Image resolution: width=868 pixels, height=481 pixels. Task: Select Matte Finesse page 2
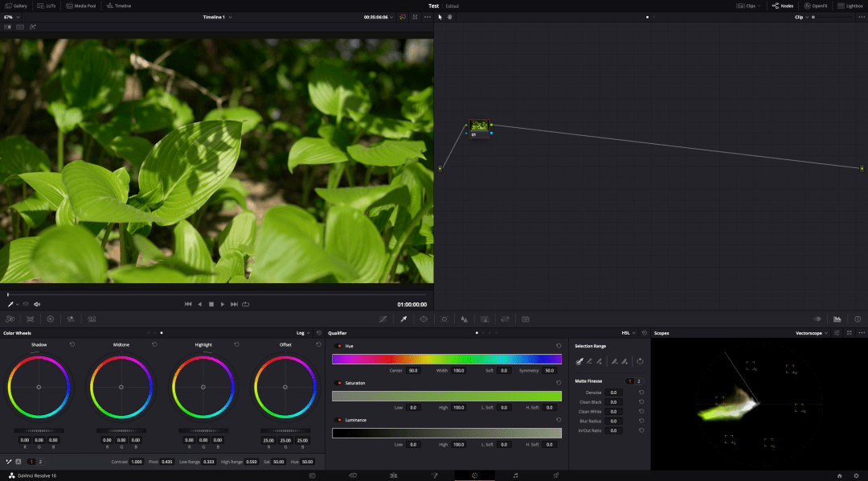pyautogui.click(x=639, y=381)
